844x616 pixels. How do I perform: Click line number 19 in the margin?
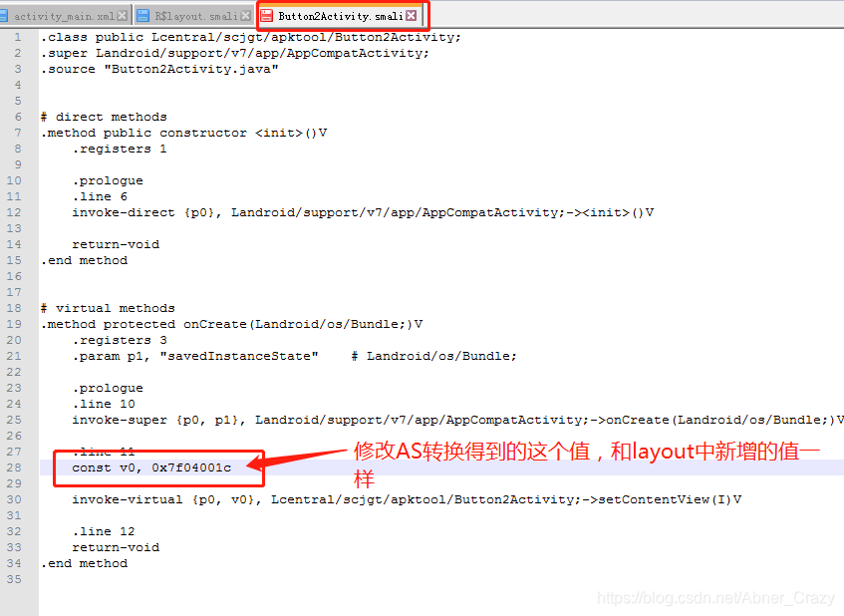[x=14, y=324]
